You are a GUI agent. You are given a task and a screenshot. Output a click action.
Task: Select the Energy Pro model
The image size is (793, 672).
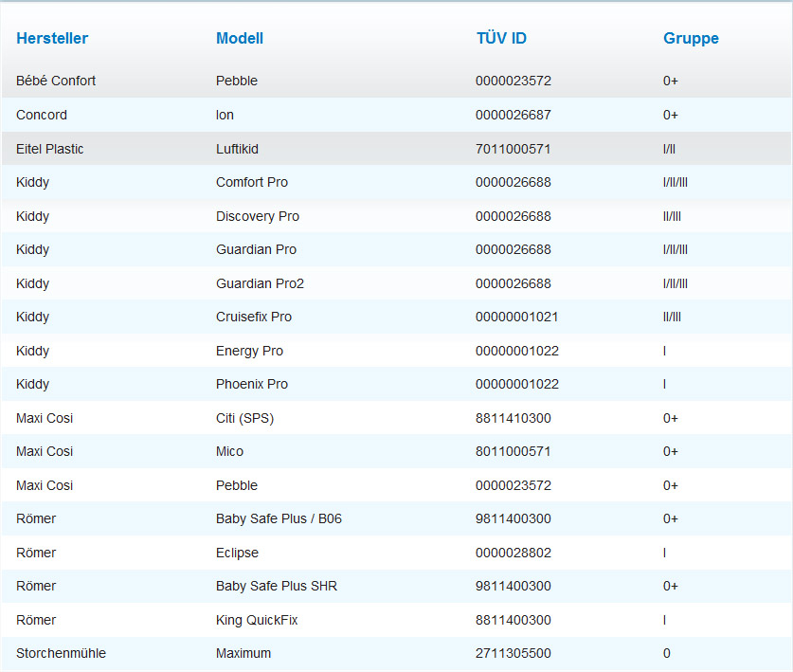pyautogui.click(x=249, y=351)
